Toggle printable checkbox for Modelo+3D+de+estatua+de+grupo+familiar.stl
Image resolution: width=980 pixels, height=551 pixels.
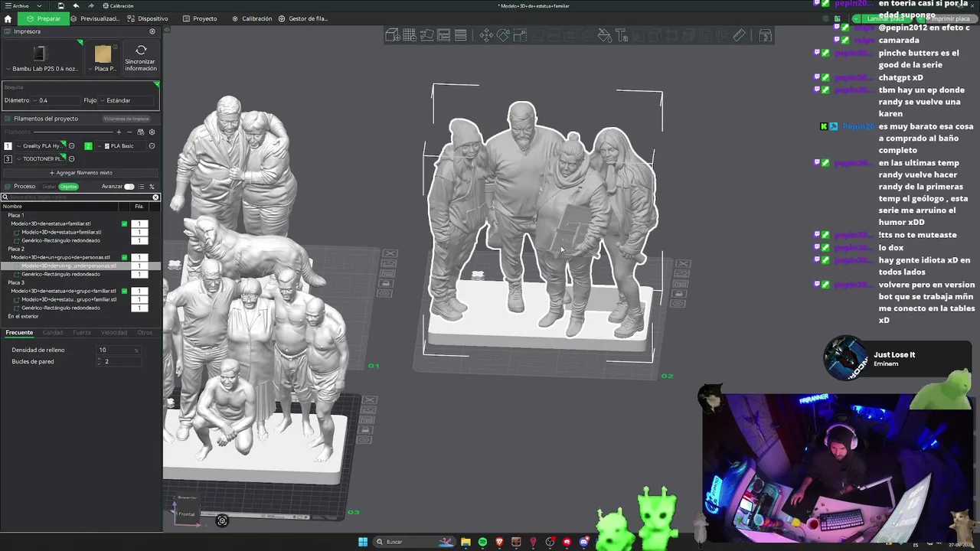tap(124, 292)
